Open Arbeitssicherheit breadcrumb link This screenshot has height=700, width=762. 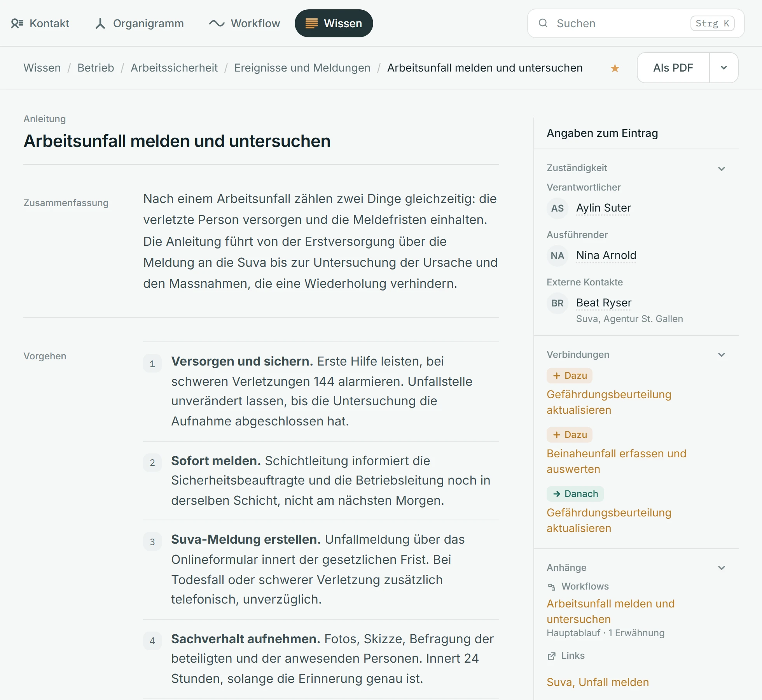[x=174, y=68]
